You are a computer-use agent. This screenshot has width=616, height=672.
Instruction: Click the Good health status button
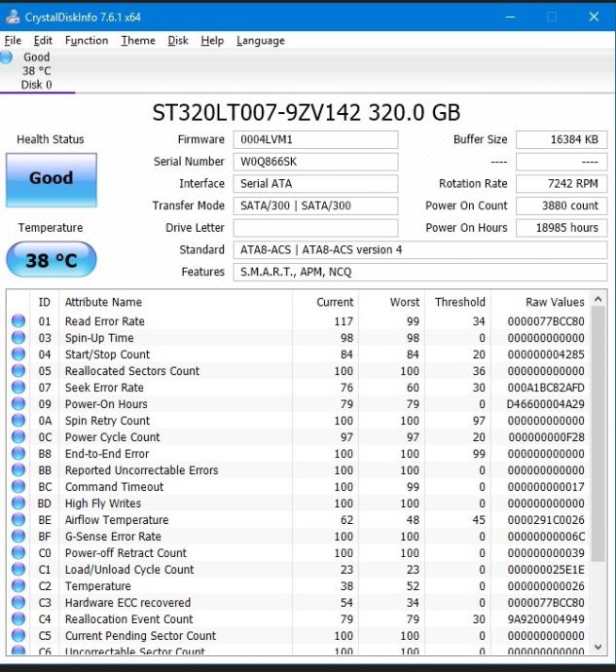point(52,180)
